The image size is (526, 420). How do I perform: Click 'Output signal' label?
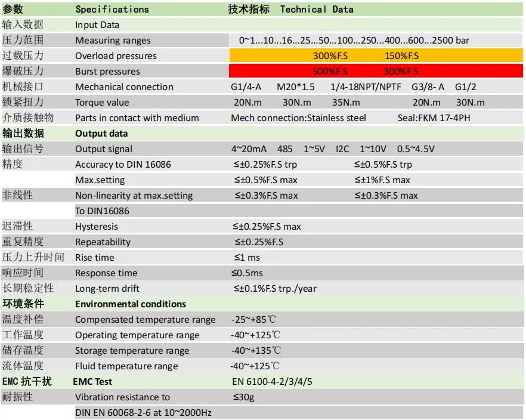pyautogui.click(x=104, y=149)
